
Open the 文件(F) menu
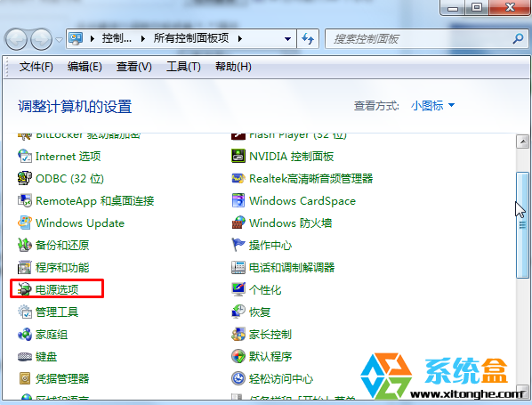tap(36, 67)
